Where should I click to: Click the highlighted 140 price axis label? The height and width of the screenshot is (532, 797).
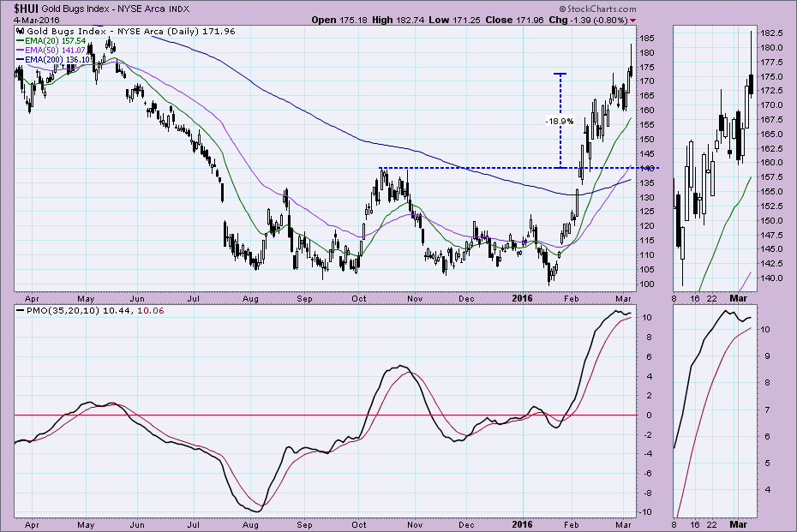[x=646, y=168]
